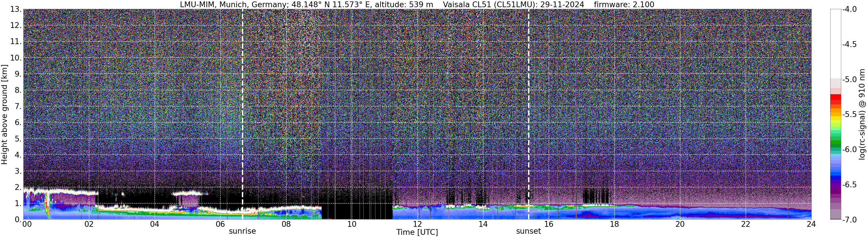This screenshot has width=868, height=238.
Task: Click the "10" time axis tick label
Action: (x=352, y=224)
